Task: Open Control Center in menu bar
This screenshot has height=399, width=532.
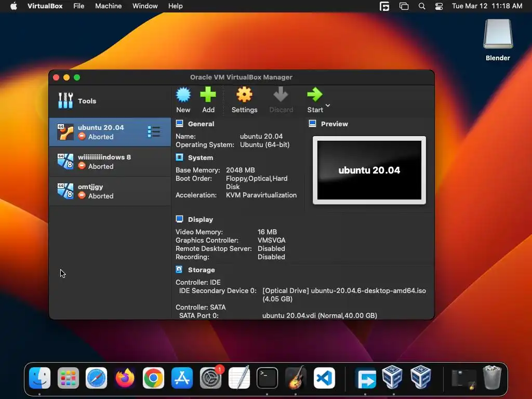Action: click(x=439, y=6)
